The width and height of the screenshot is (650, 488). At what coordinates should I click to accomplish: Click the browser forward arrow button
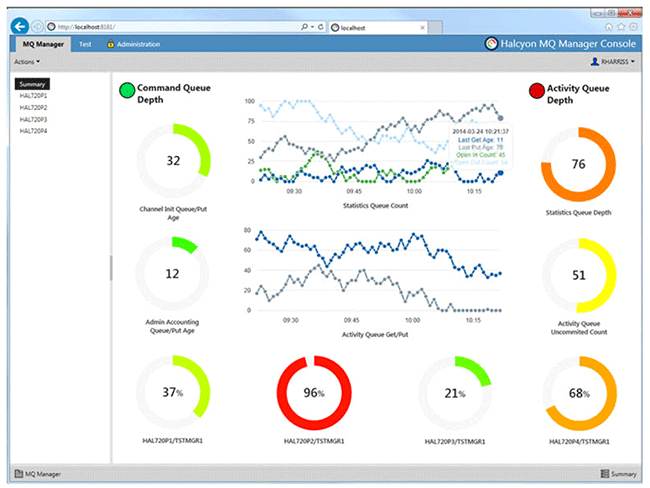coord(37,27)
